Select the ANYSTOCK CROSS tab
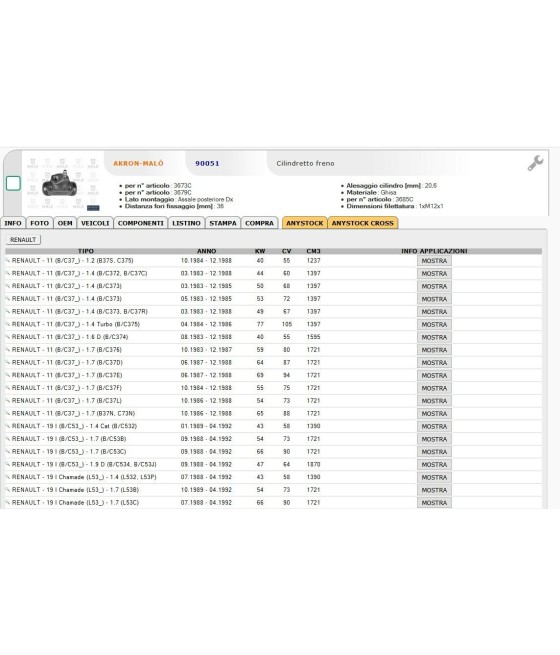Image resolution: width=560 pixels, height=655 pixels. coord(363,223)
